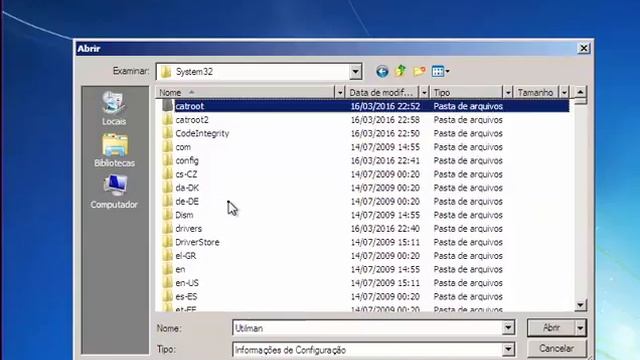Open Locais in the places sidebar
Screen dimensions: 640x360
114,108
